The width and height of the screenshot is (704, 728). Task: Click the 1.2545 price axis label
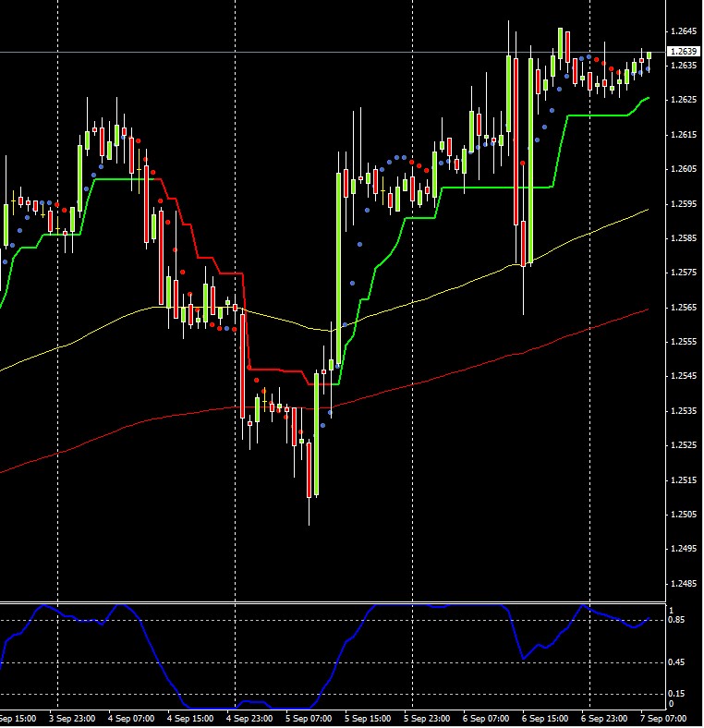pyautogui.click(x=684, y=376)
